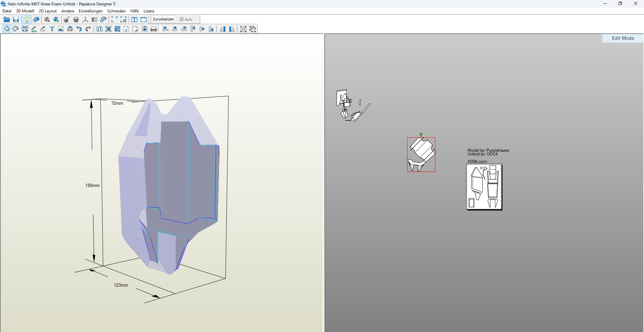644x332 pixels.
Task: Click the Zurücksetzen button
Action: click(x=163, y=19)
